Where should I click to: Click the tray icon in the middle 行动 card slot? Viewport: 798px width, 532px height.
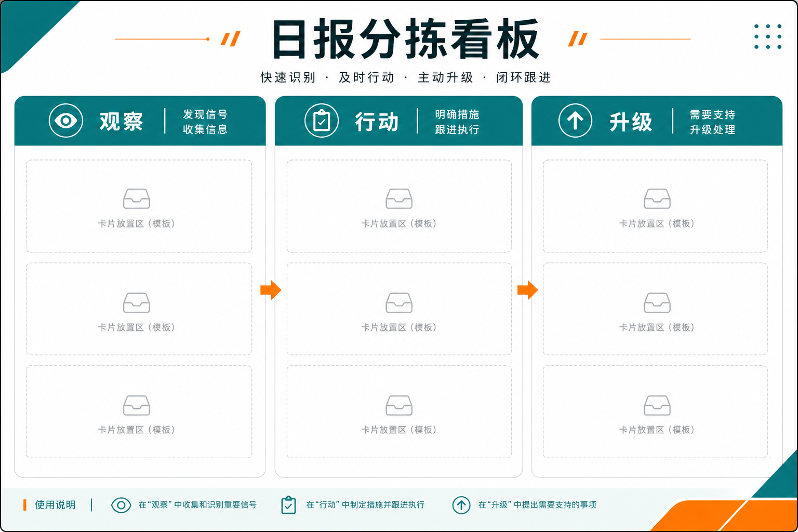point(399,302)
